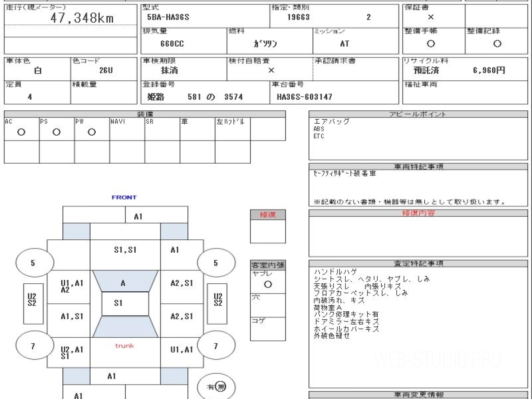Select the roof box marked S1

pos(125,304)
